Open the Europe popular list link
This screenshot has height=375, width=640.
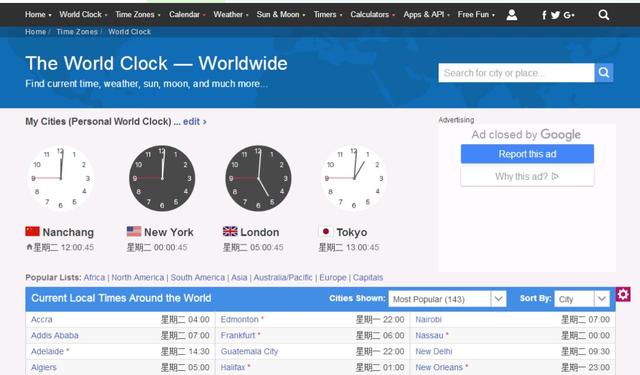[333, 277]
